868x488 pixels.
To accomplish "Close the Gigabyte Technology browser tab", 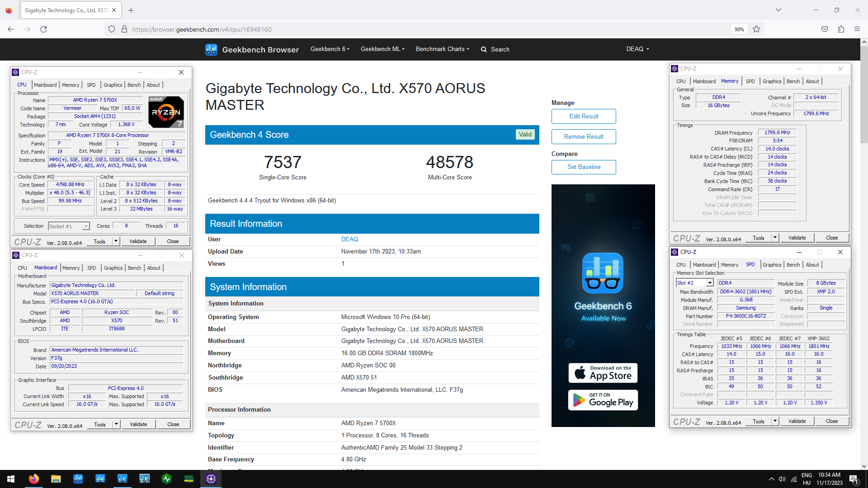I will (114, 10).
